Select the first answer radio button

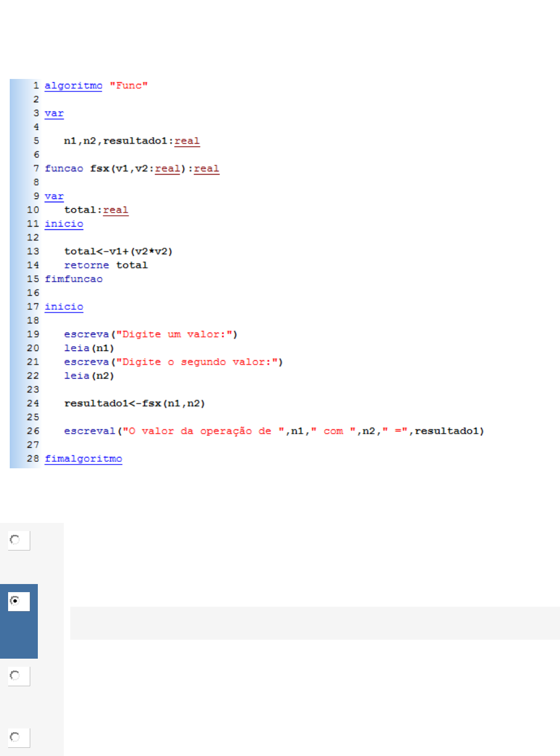pyautogui.click(x=15, y=540)
